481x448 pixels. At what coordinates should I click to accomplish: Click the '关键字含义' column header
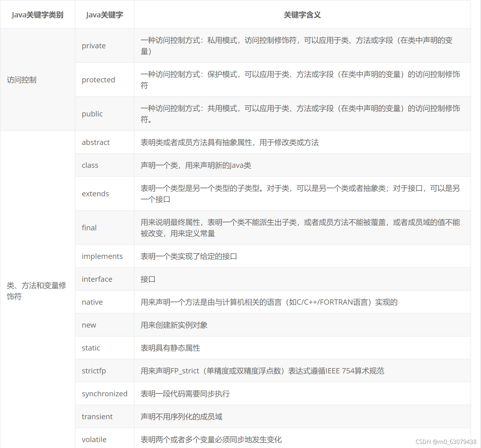click(302, 15)
